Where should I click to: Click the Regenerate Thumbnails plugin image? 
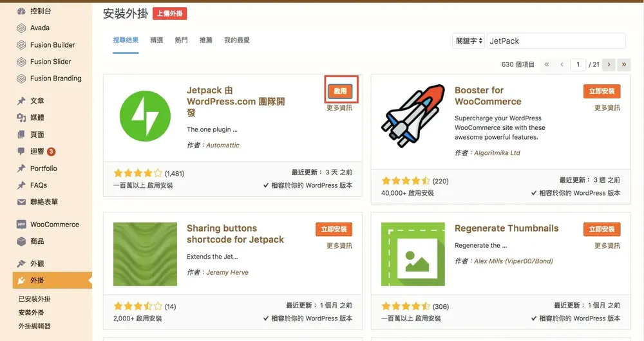pos(413,254)
